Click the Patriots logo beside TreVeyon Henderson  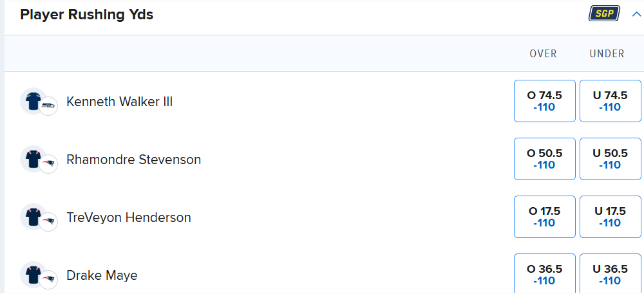(x=48, y=222)
